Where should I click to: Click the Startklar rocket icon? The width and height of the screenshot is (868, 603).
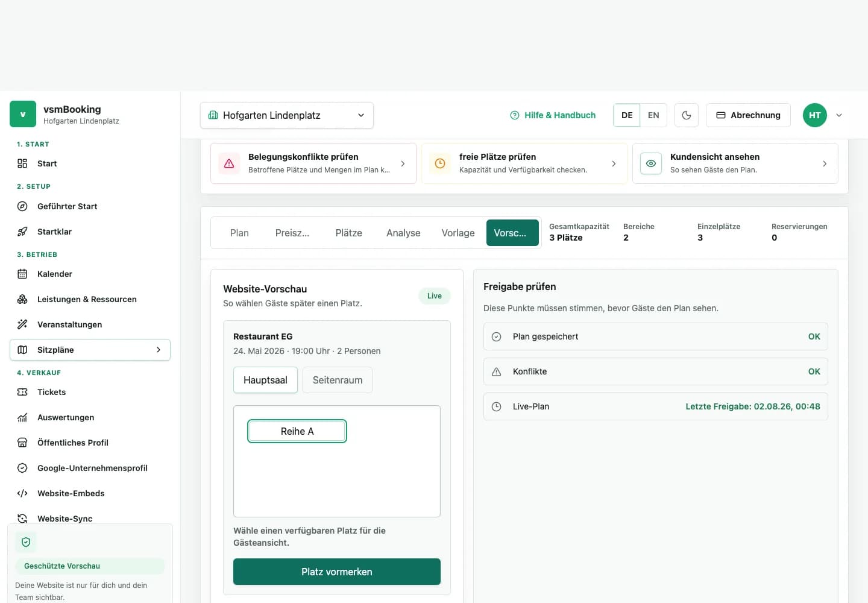[x=22, y=232]
